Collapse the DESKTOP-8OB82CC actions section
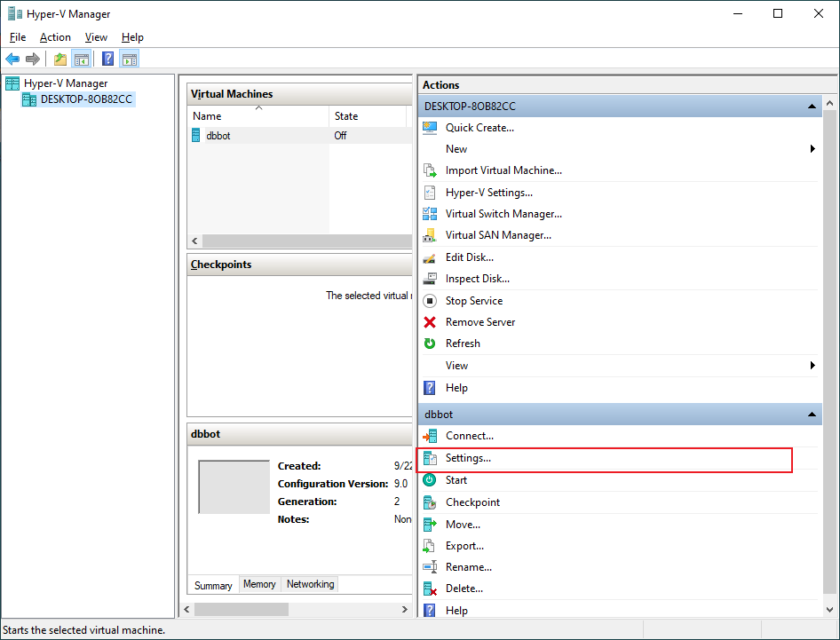The height and width of the screenshot is (640, 840). point(812,106)
